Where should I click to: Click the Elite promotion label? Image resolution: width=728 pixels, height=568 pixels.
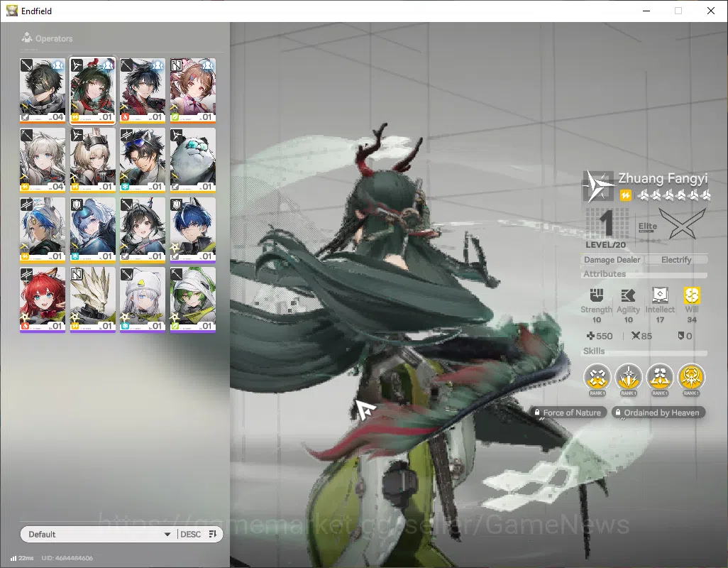coord(647,226)
